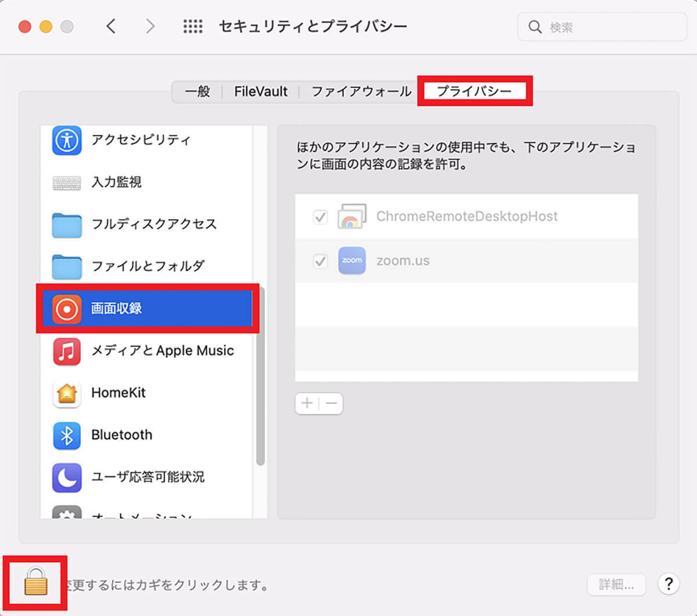The height and width of the screenshot is (616, 697).
Task: Select ユーザ応答可能状況 in the list
Action: tap(148, 477)
